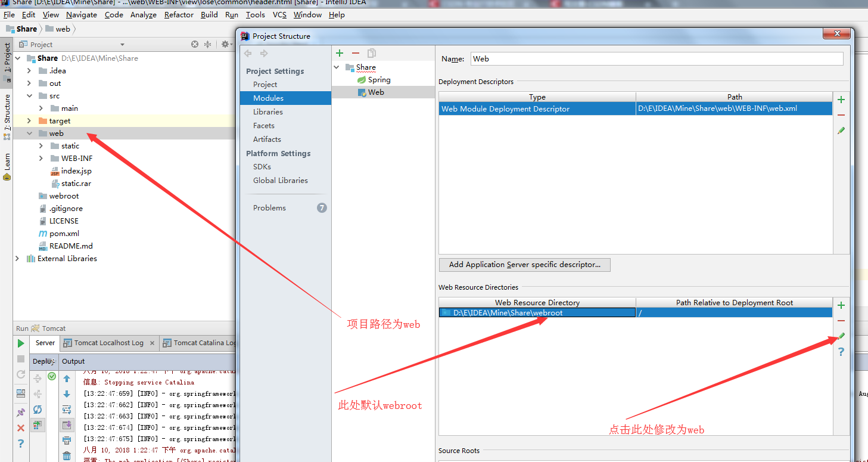Viewport: 868px width, 462px height.
Task: Click the update application icon in Deployment column
Action: (38, 424)
